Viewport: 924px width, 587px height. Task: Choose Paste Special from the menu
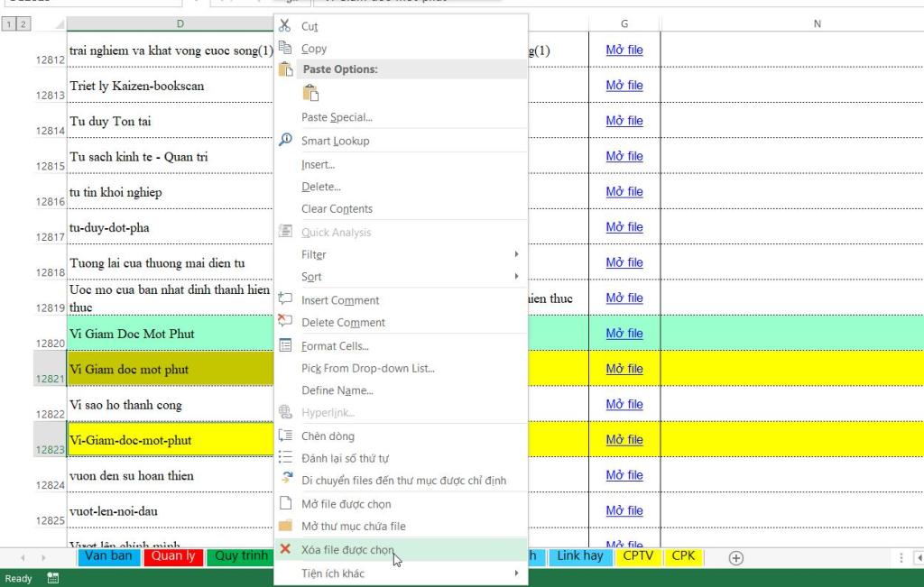(337, 117)
